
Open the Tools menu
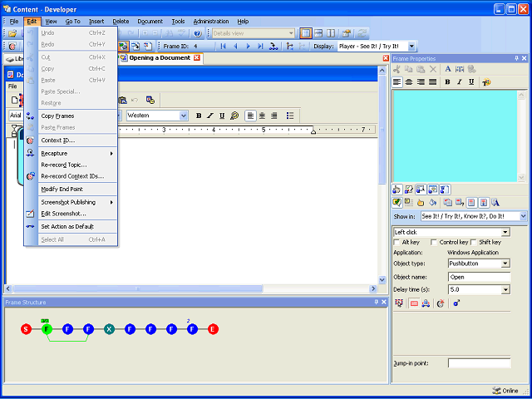tap(178, 22)
